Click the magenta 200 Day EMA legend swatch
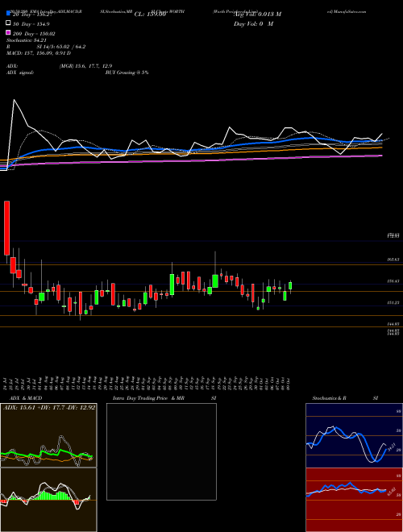The width and height of the screenshot is (403, 532). coord(8,33)
